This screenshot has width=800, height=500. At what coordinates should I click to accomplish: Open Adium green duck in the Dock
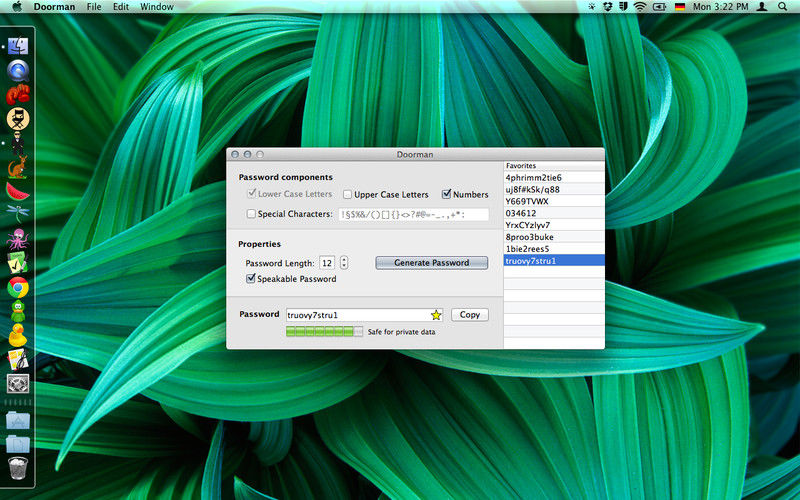point(18,311)
